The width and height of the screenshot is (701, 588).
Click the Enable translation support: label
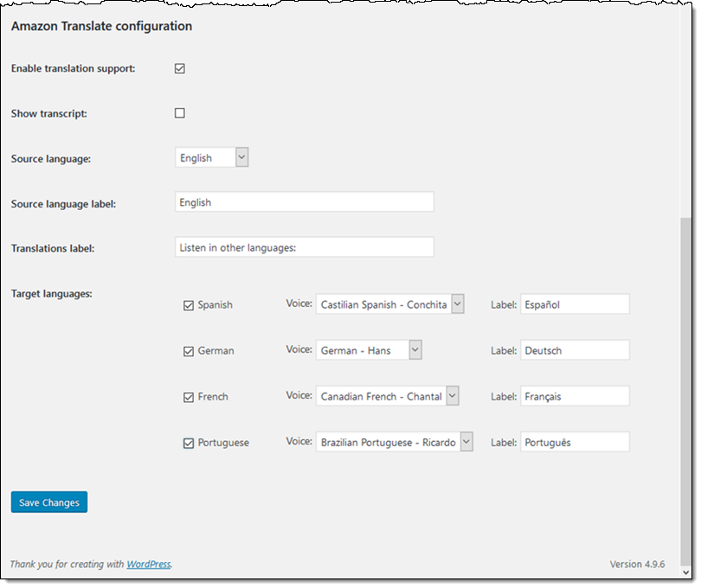point(74,69)
